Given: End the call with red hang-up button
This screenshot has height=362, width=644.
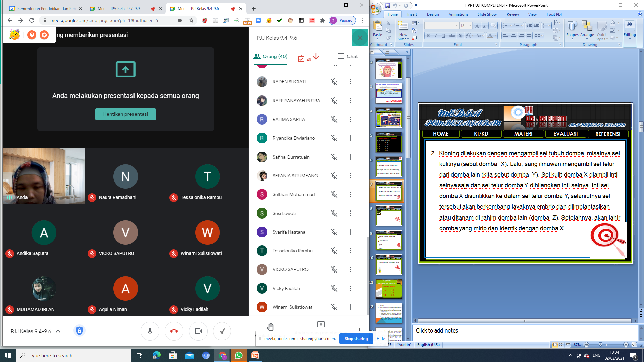Looking at the screenshot, I should pos(174,331).
